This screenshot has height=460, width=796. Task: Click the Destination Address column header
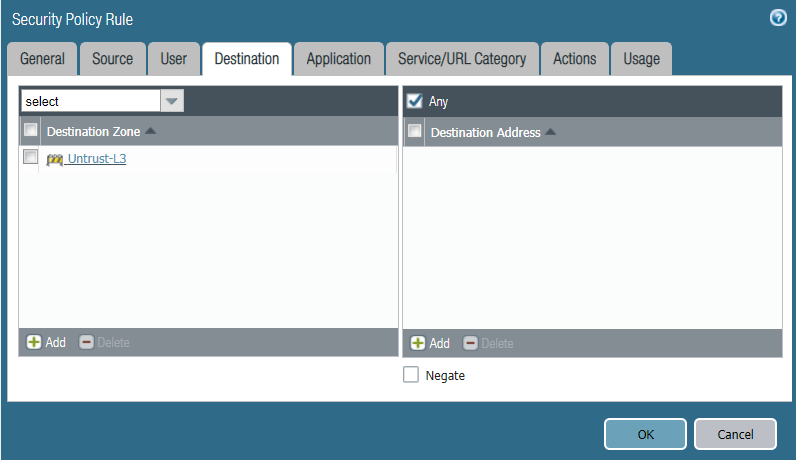tap(603, 133)
